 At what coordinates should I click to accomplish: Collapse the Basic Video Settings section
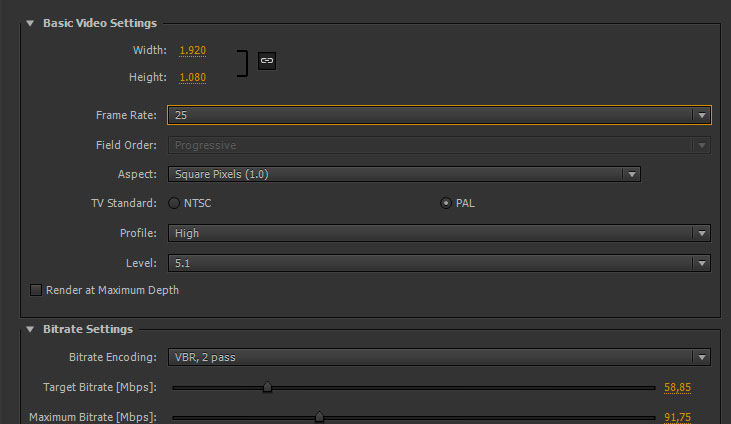tap(30, 23)
